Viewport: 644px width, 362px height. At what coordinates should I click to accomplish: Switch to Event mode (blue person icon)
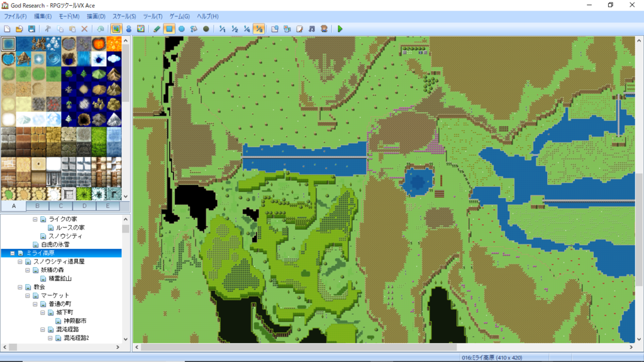(128, 29)
